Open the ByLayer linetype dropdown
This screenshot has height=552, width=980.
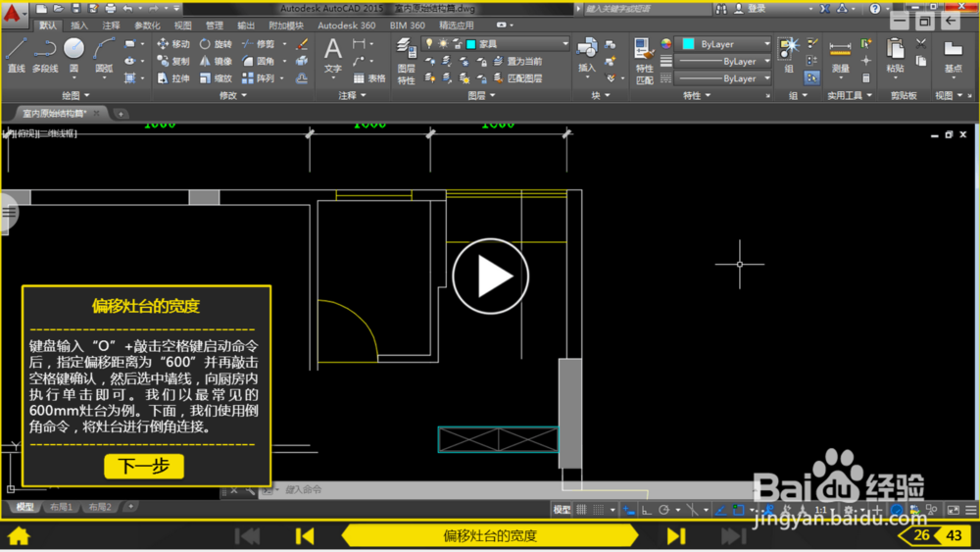(767, 78)
